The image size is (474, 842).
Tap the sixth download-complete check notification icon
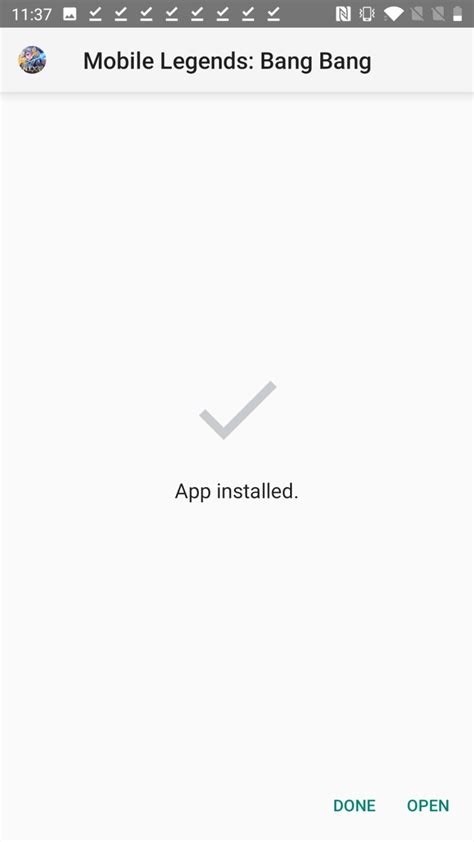tap(222, 14)
